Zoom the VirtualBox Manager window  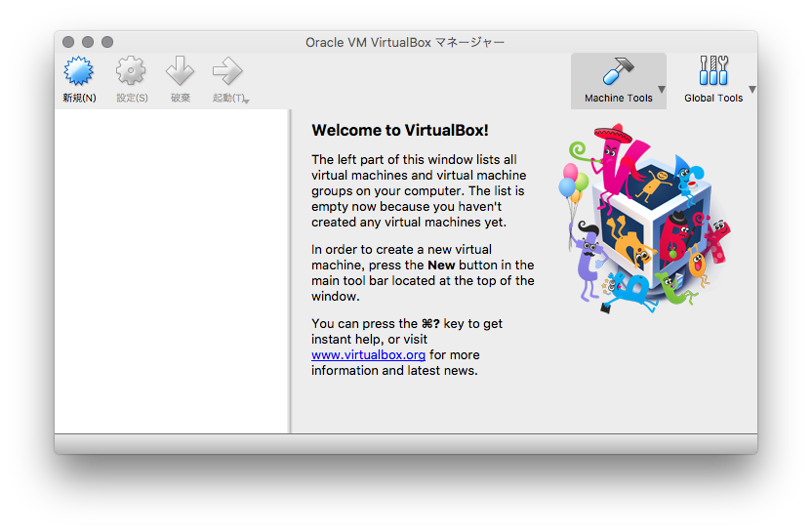pyautogui.click(x=107, y=42)
